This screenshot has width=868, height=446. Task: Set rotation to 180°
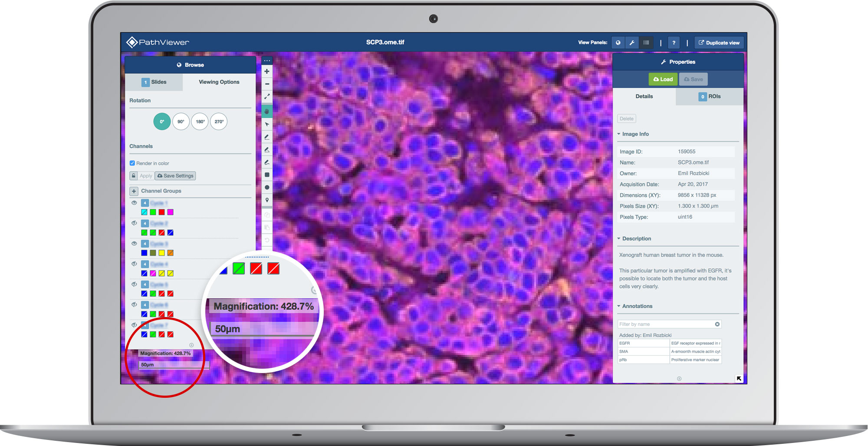200,122
